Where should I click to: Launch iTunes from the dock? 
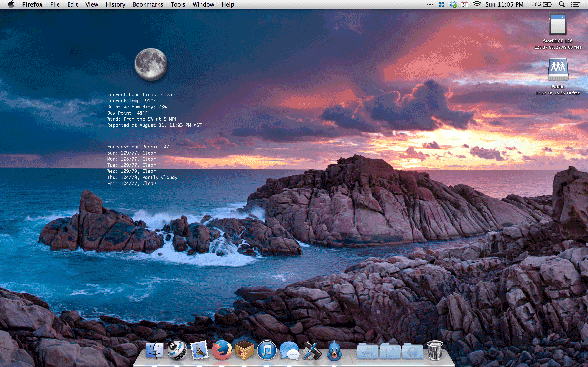pyautogui.click(x=267, y=350)
